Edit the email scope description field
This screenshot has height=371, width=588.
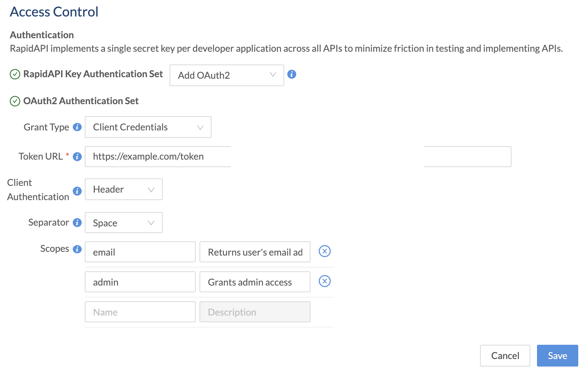point(255,252)
